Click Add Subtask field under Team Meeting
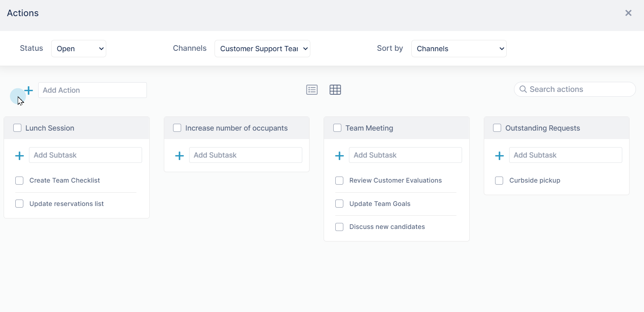 coord(405,155)
